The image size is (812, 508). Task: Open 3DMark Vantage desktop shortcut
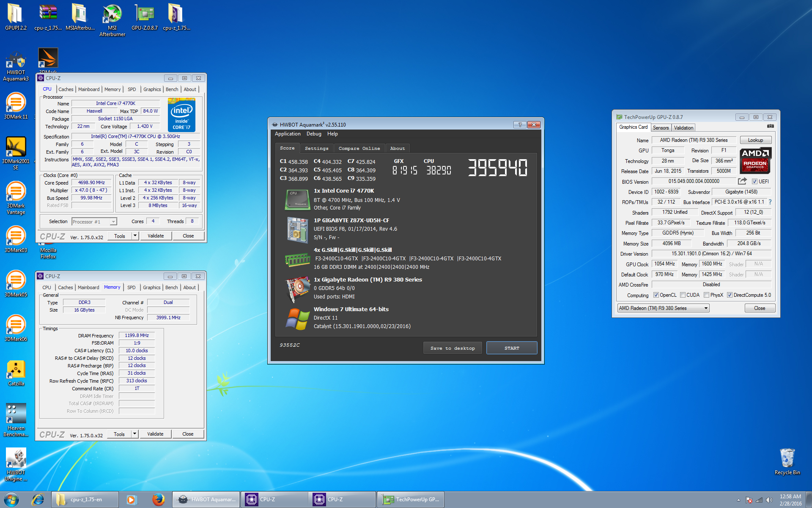click(x=16, y=198)
